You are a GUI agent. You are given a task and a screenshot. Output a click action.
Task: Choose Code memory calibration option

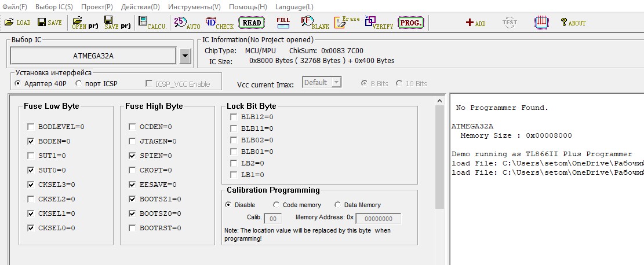tap(276, 205)
